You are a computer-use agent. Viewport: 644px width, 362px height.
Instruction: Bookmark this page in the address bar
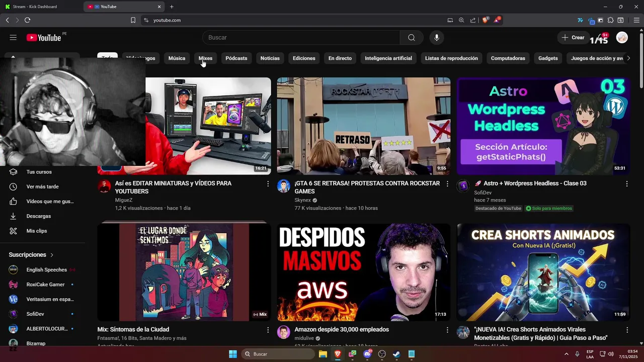click(x=133, y=20)
